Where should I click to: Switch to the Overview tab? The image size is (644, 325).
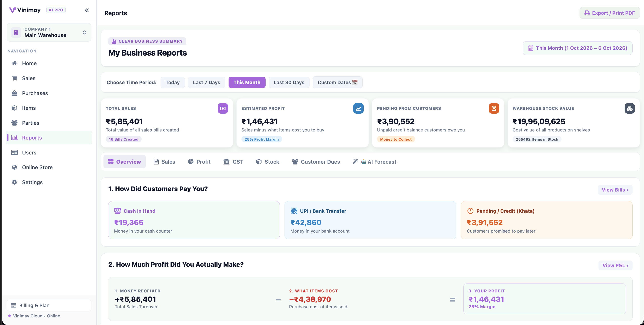pyautogui.click(x=124, y=162)
